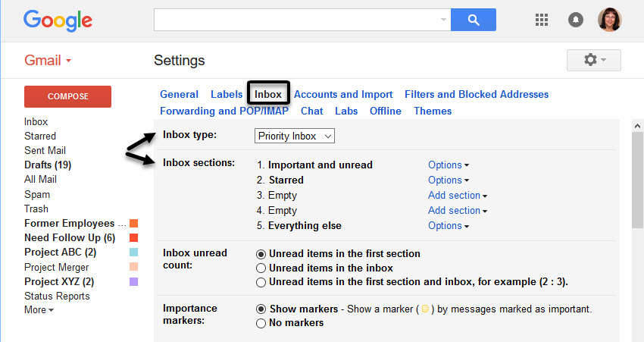The width and height of the screenshot is (644, 342).
Task: Open the All Mail folder
Action: [x=40, y=179]
